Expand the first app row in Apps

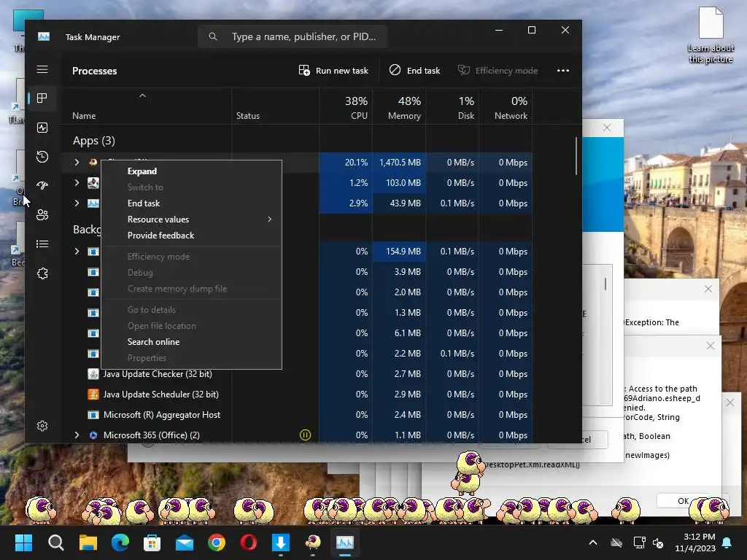pos(77,163)
